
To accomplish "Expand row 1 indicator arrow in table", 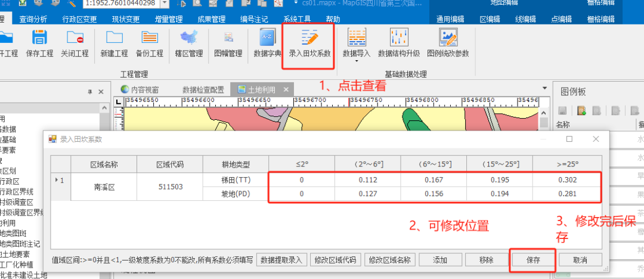I will tap(57, 179).
